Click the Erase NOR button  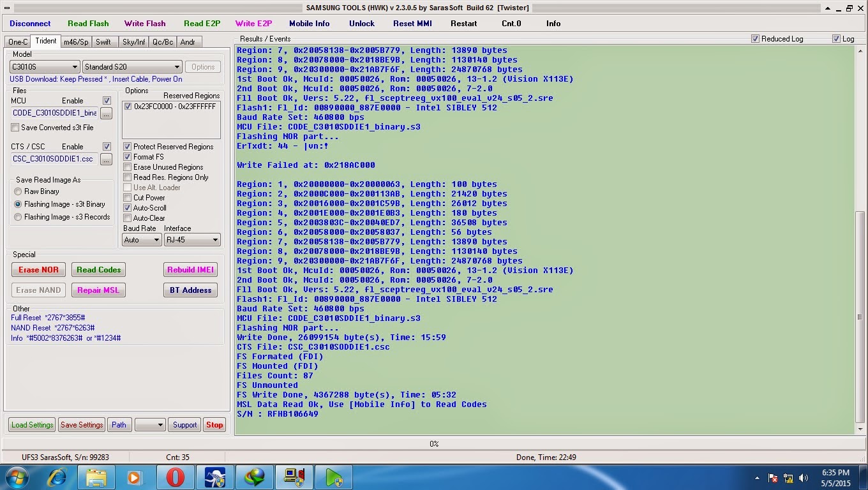(x=38, y=270)
